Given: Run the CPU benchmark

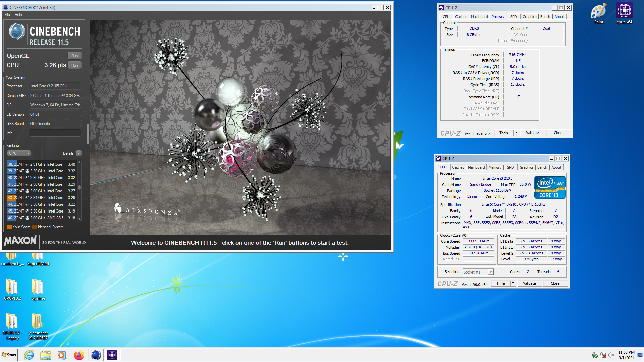Looking at the screenshot, I should (75, 65).
